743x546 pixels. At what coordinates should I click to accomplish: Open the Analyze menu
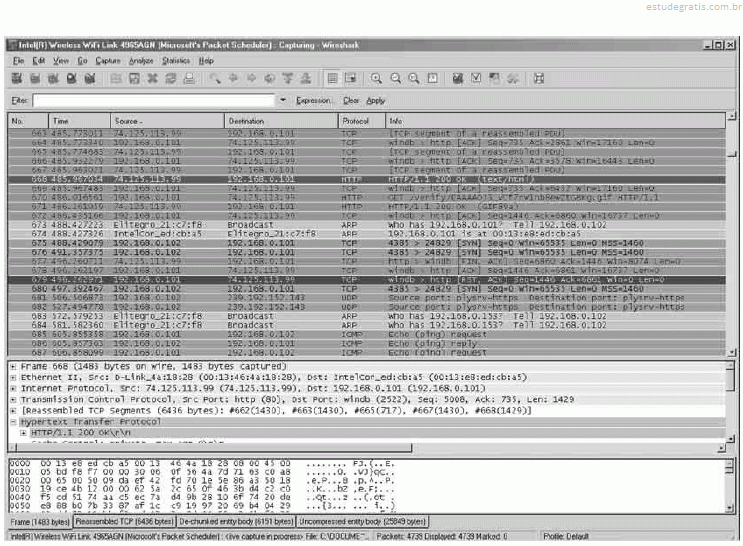coord(141,61)
